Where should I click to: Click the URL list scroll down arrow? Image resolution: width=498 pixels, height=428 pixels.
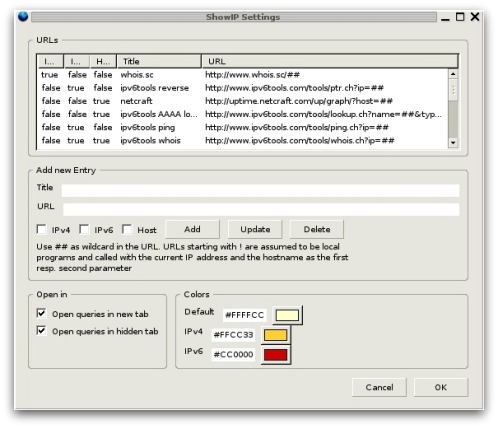click(x=453, y=143)
